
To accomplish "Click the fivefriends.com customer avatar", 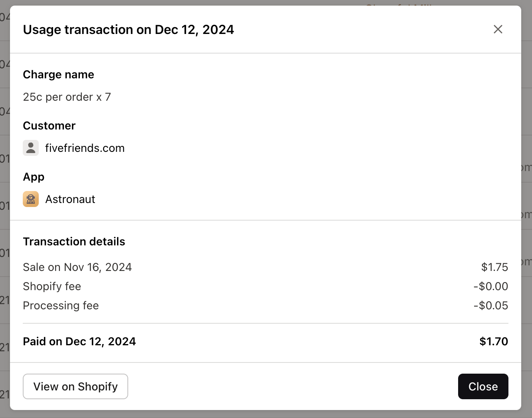I will tap(31, 148).
